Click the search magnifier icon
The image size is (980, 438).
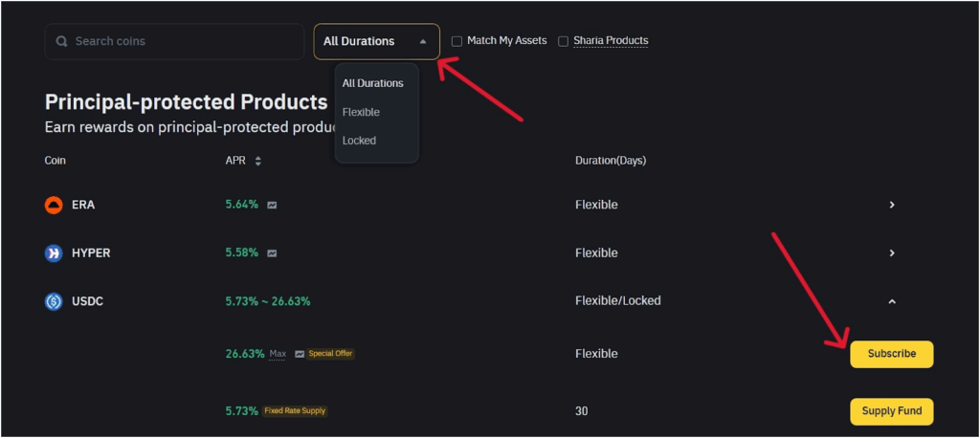pyautogui.click(x=62, y=42)
